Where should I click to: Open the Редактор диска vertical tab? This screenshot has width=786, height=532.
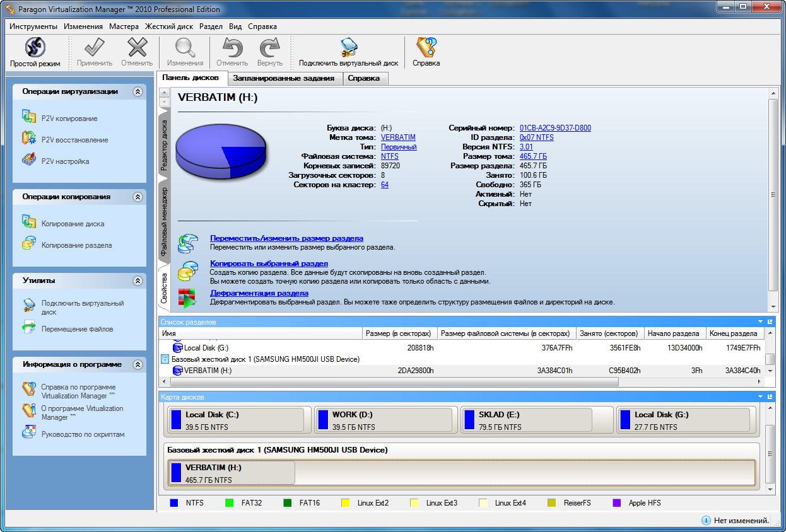pyautogui.click(x=164, y=146)
